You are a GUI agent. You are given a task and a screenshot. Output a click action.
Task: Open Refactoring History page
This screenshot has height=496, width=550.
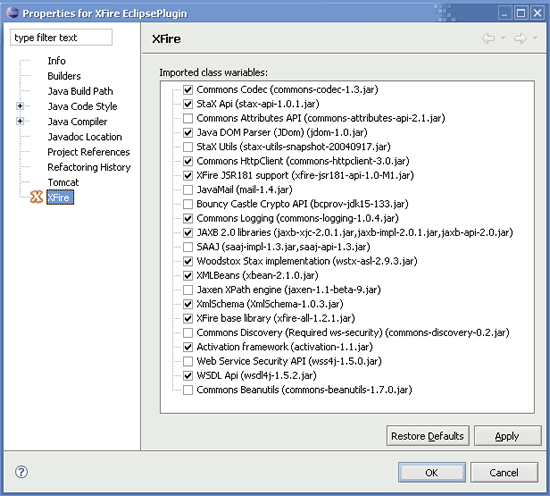point(89,167)
